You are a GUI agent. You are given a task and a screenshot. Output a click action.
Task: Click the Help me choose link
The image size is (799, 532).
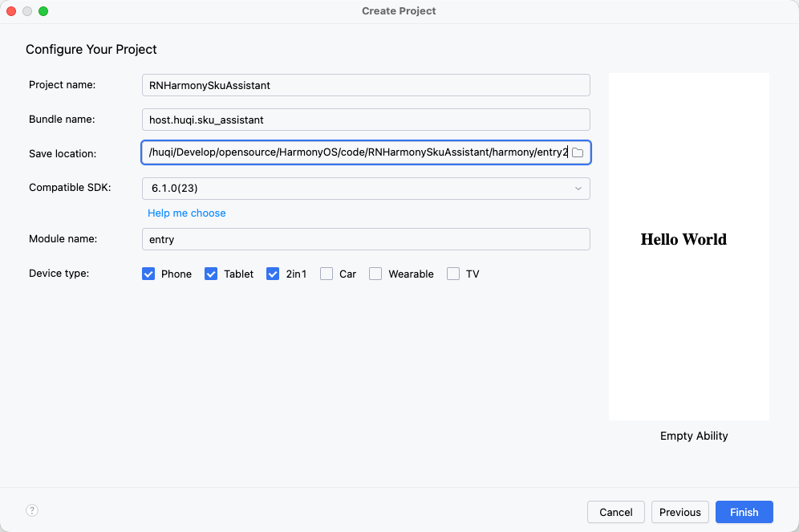click(x=186, y=213)
